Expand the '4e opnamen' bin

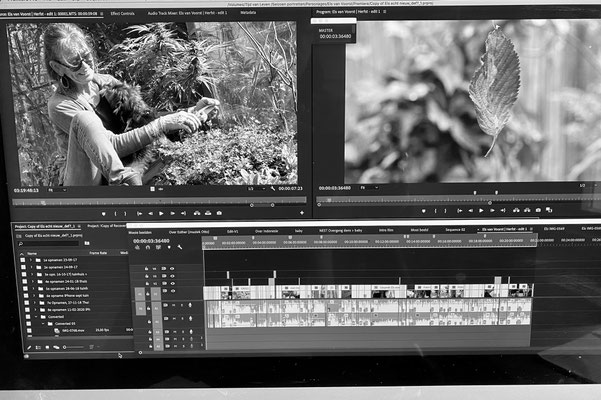click(33, 282)
